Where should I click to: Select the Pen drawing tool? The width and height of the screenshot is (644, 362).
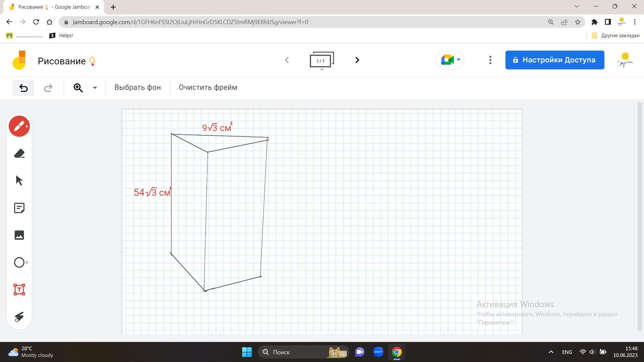coord(19,126)
